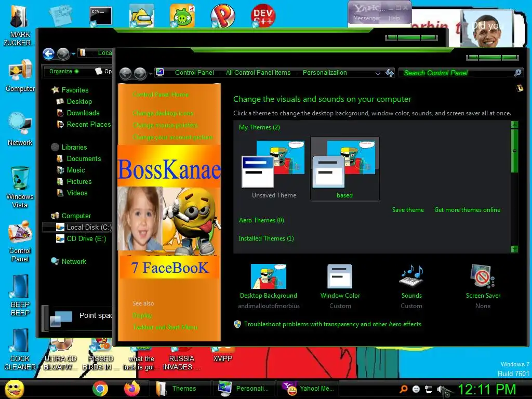Click the 12:11 PM taskbar clock
532x399 pixels.
pos(486,389)
